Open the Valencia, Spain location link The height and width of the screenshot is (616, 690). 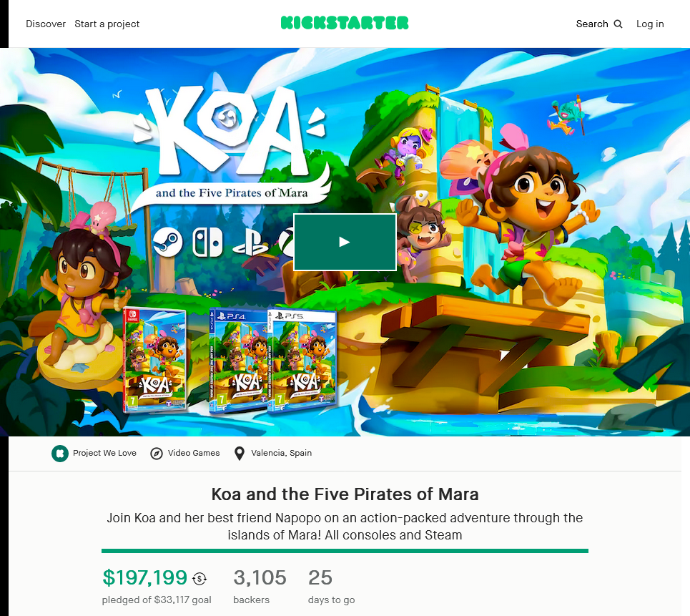pyautogui.click(x=282, y=453)
